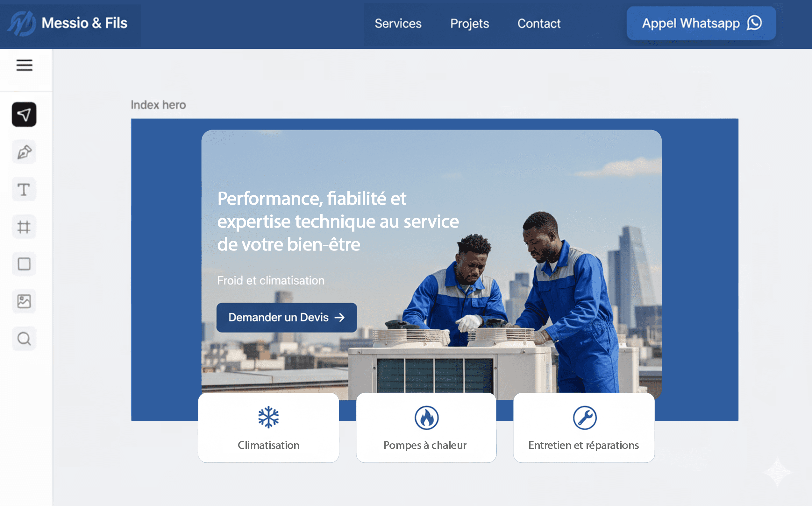Click the Demander un Devis button
Image resolution: width=812 pixels, height=506 pixels.
pos(287,317)
